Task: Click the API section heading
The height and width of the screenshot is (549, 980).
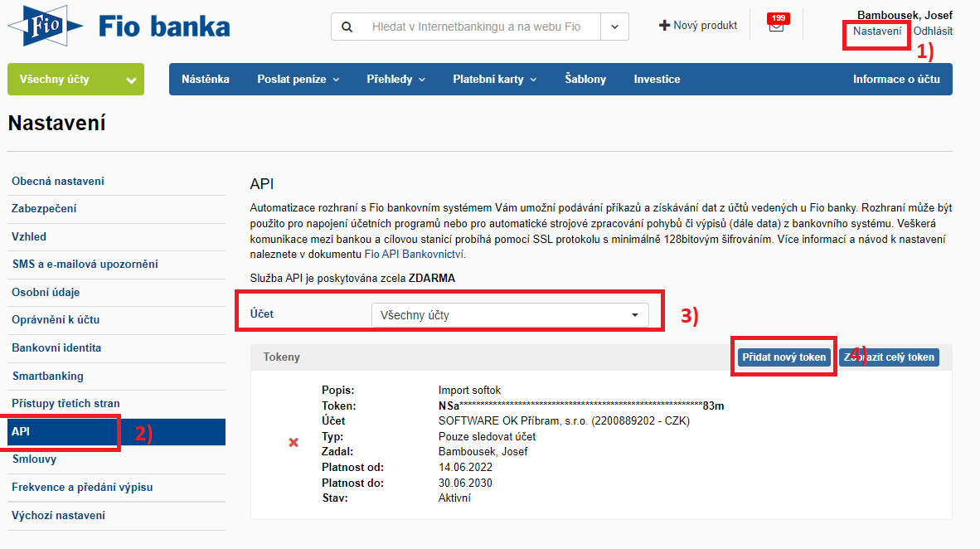Action: [262, 184]
